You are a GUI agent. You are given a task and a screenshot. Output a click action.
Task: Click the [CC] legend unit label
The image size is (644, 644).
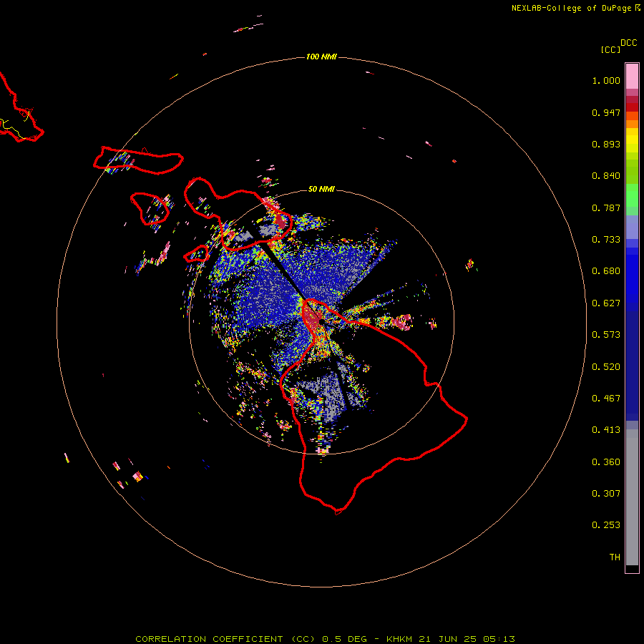610,49
